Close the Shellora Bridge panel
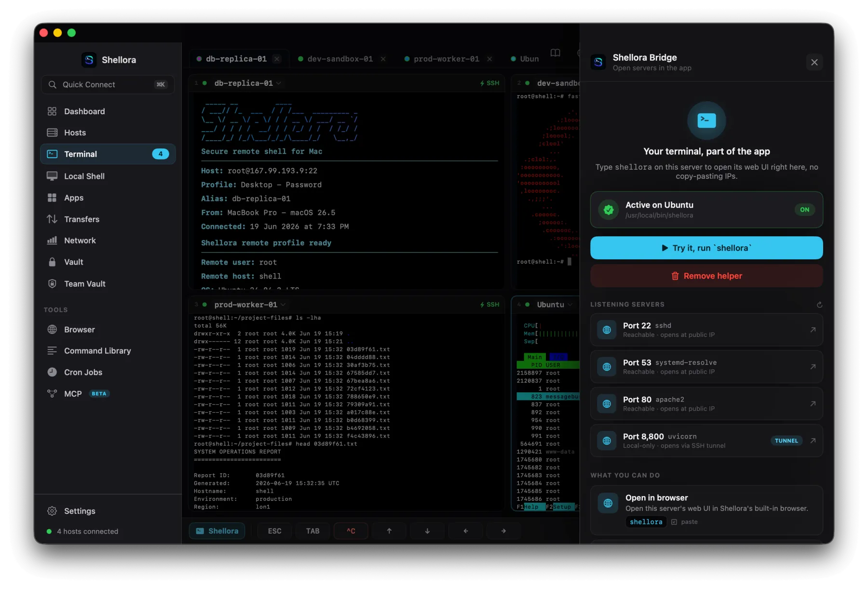This screenshot has width=868, height=589. pos(814,62)
